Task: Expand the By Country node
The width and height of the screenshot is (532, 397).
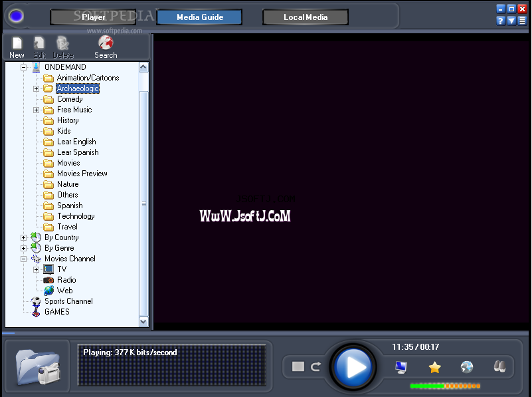Action: pyautogui.click(x=23, y=237)
